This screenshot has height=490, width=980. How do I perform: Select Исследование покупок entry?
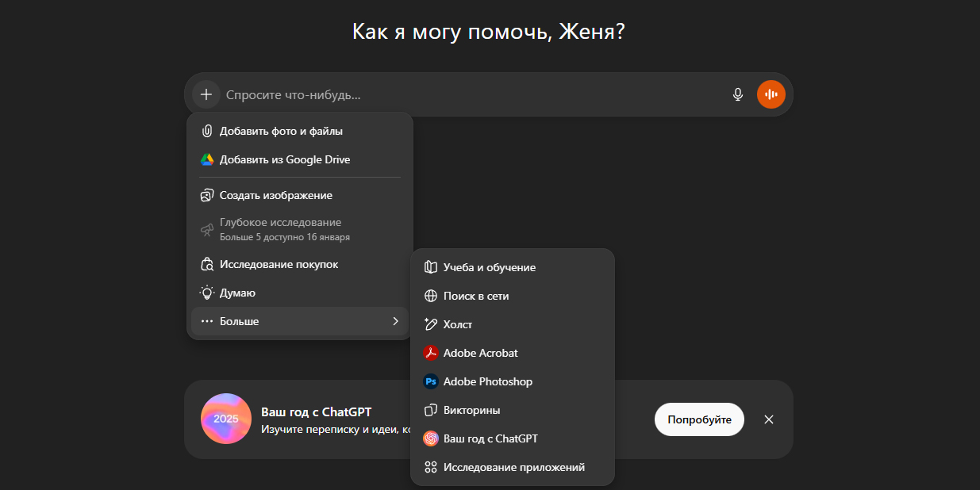300,264
